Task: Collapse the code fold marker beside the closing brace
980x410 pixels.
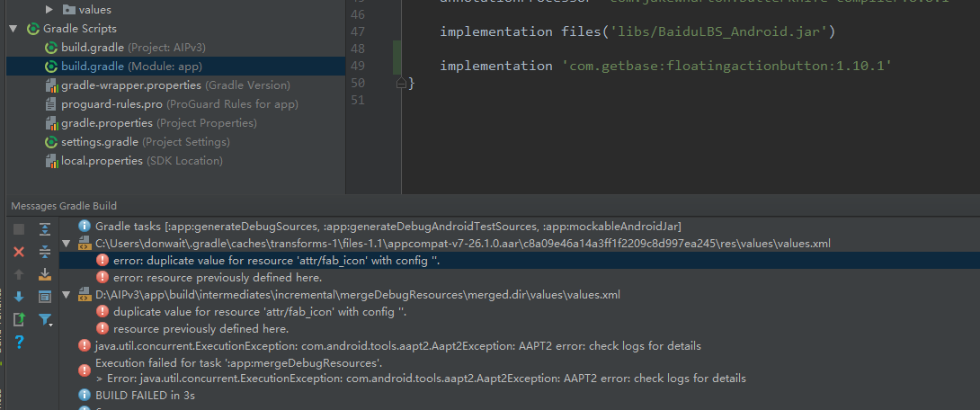Action: pyautogui.click(x=401, y=83)
